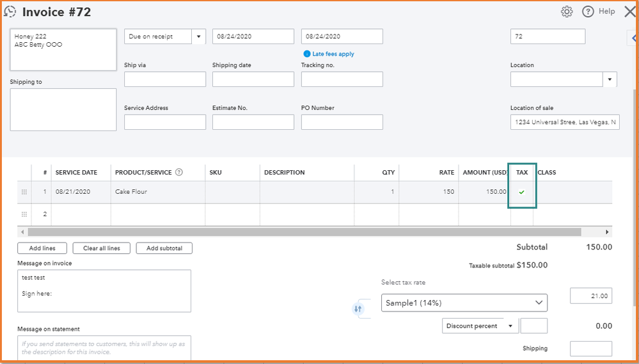Expand the side panel arrow at right edge
Viewport: 639px width, 364px height.
coord(633,38)
